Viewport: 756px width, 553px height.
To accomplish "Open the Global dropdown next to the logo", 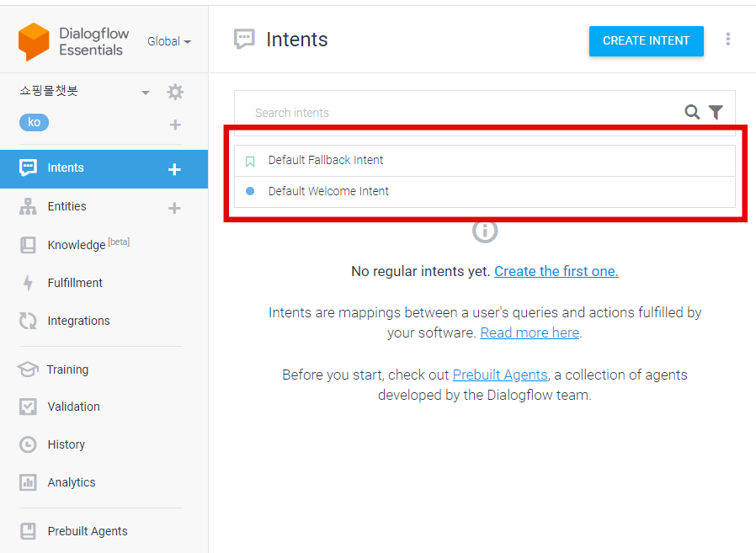I will (x=168, y=40).
